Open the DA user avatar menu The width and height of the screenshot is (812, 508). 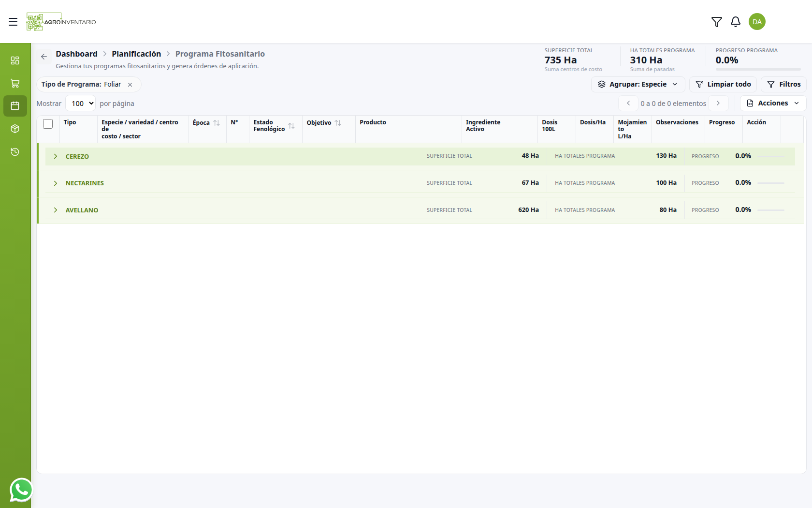(x=757, y=22)
